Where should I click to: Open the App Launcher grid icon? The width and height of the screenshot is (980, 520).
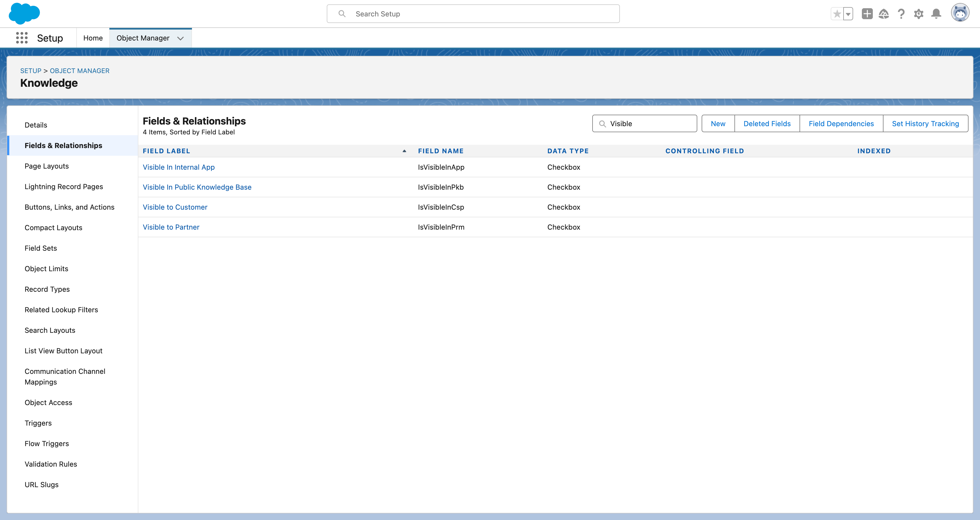pyautogui.click(x=22, y=38)
